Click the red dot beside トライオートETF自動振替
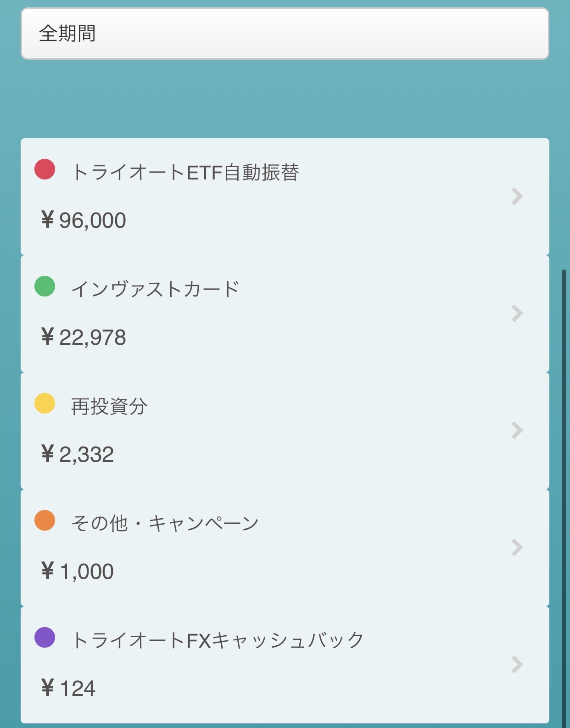The image size is (570, 728). pos(45,169)
